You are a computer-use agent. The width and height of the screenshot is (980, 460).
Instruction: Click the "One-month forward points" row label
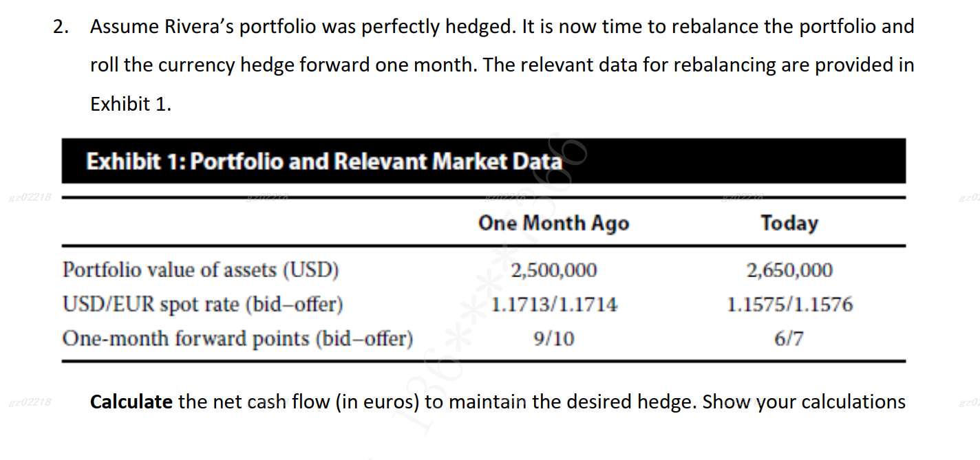237,338
